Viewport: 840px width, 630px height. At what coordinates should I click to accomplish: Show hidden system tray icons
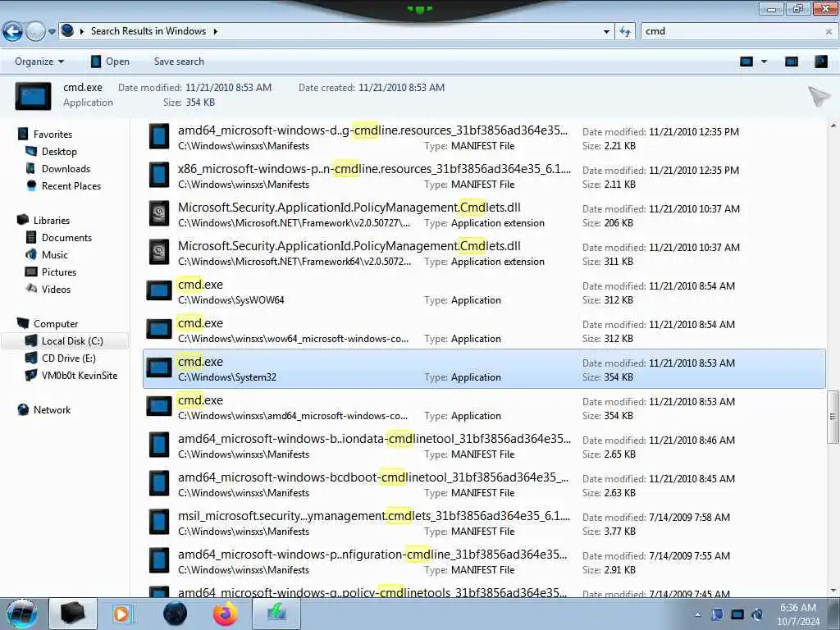tap(697, 615)
